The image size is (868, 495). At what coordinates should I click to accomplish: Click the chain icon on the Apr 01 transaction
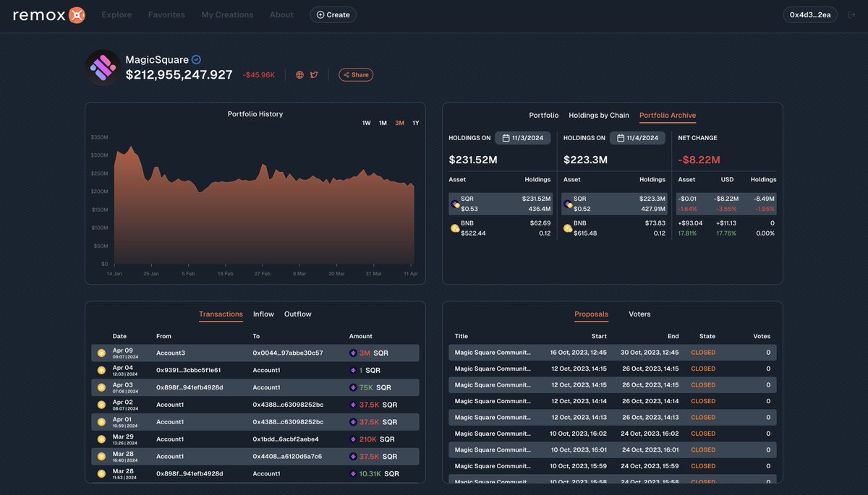(102, 421)
